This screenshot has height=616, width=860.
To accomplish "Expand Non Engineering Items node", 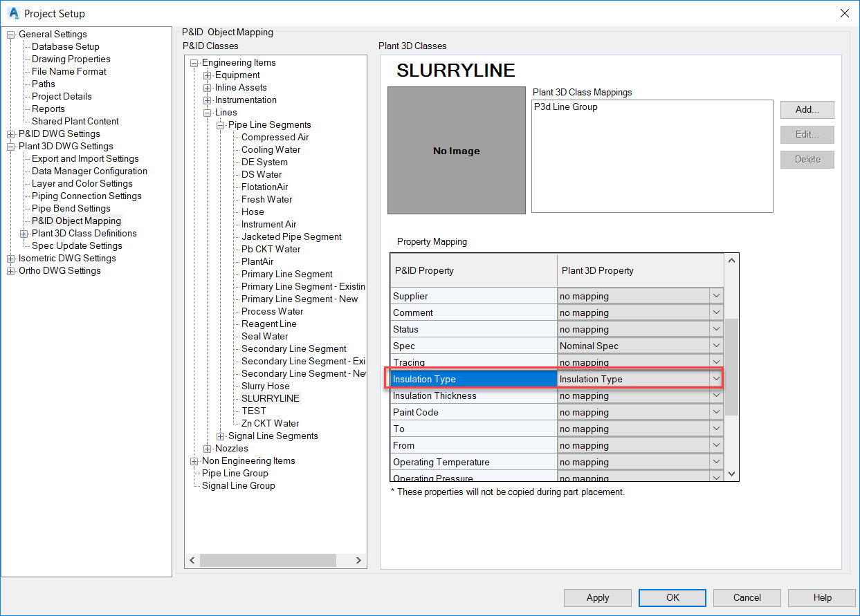I will (194, 461).
